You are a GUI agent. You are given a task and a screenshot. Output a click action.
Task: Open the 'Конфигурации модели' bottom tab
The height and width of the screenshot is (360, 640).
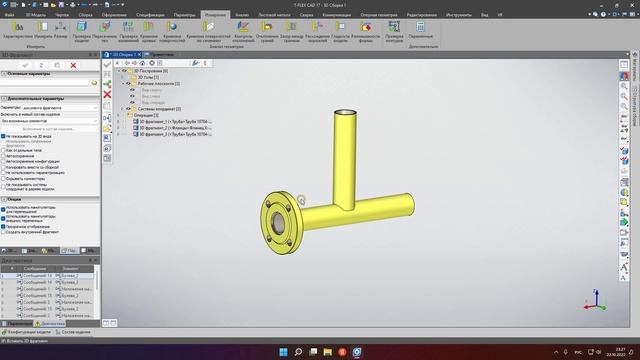27,332
